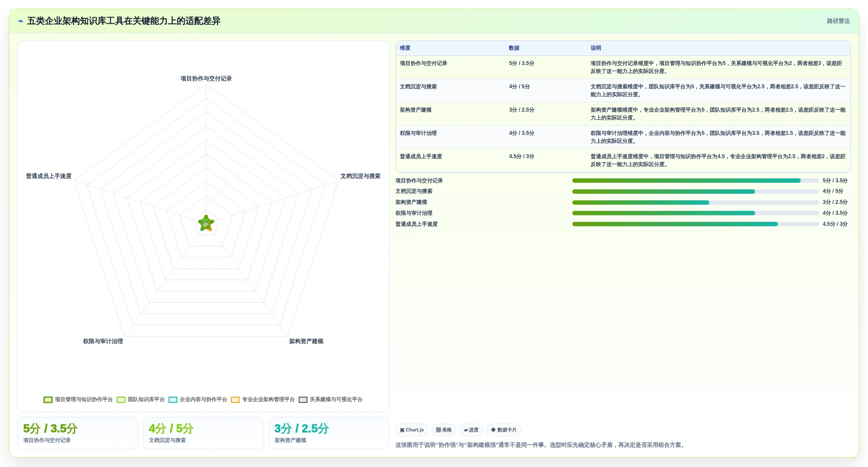
Task: Toggle 项目管理与知识协作平台 legend swatch
Action: [x=48, y=400]
